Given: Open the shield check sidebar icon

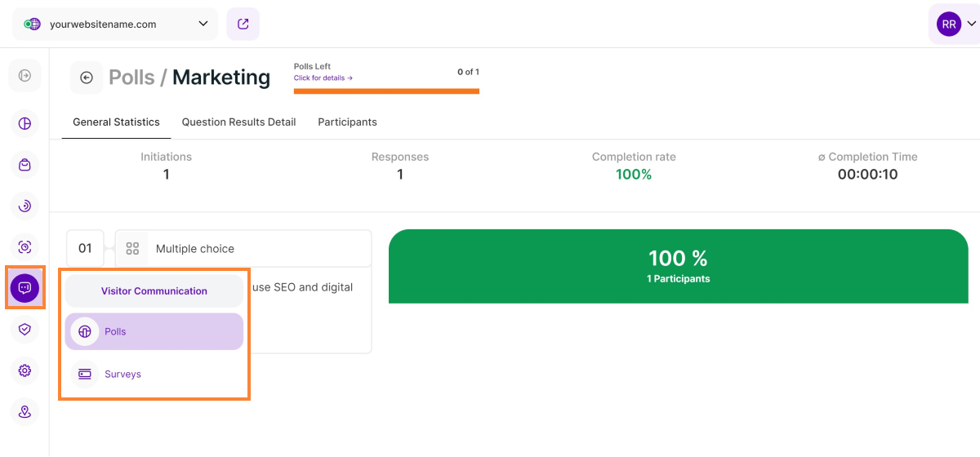Looking at the screenshot, I should 24,329.
